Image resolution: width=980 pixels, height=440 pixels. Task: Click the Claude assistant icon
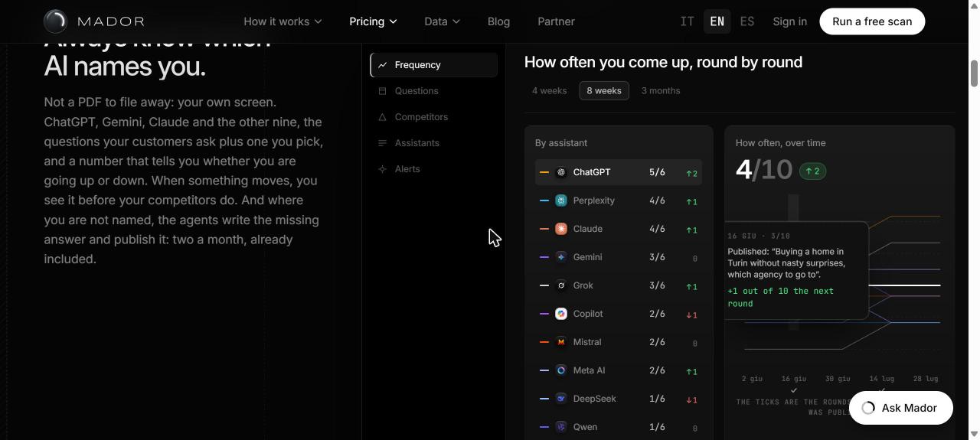click(561, 229)
